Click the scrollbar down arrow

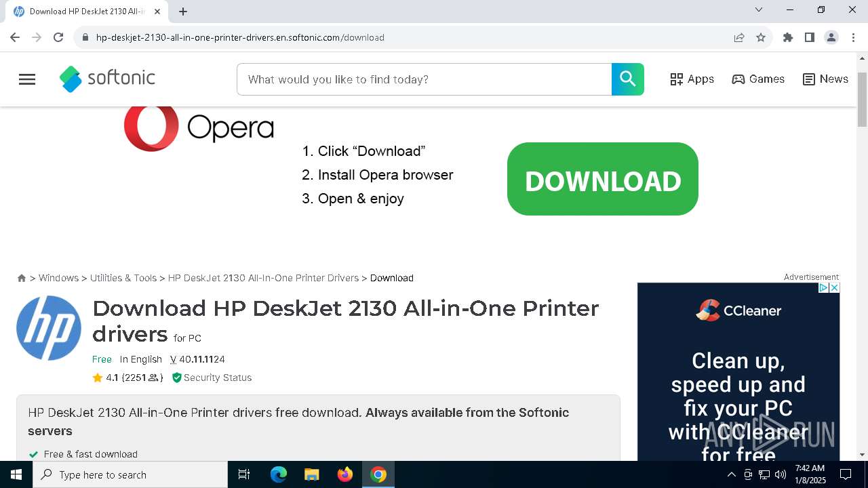(x=862, y=454)
